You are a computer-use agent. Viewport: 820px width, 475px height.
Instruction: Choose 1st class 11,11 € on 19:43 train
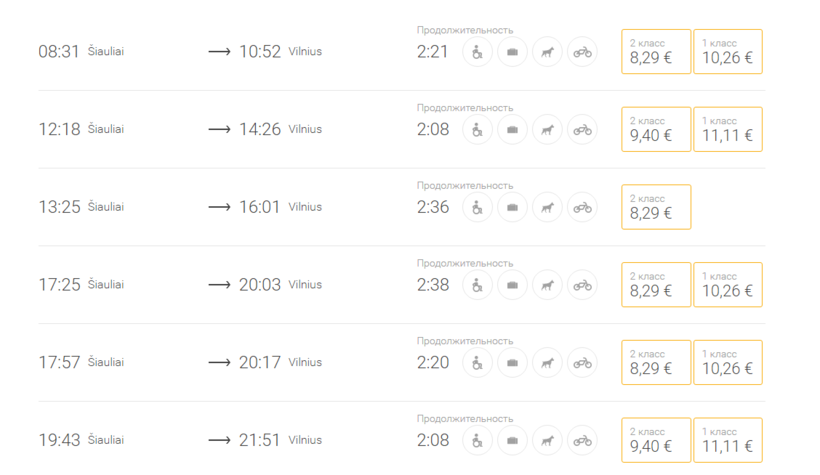(727, 440)
